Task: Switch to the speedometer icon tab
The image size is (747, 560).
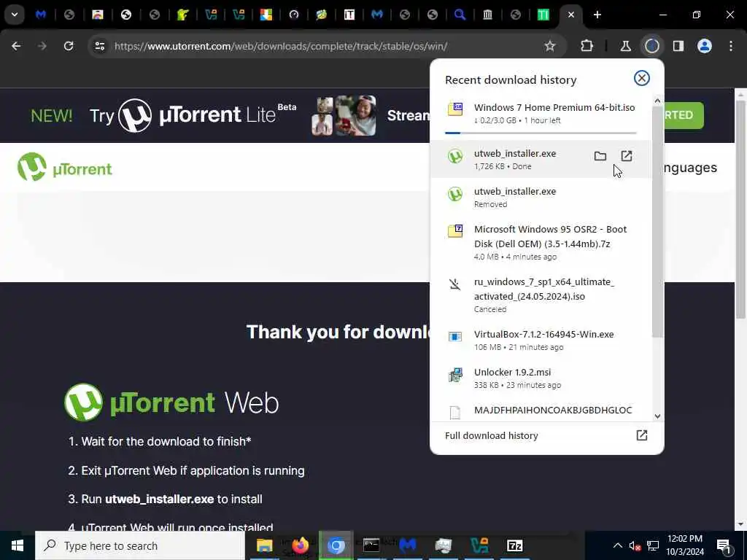Action: click(293, 15)
